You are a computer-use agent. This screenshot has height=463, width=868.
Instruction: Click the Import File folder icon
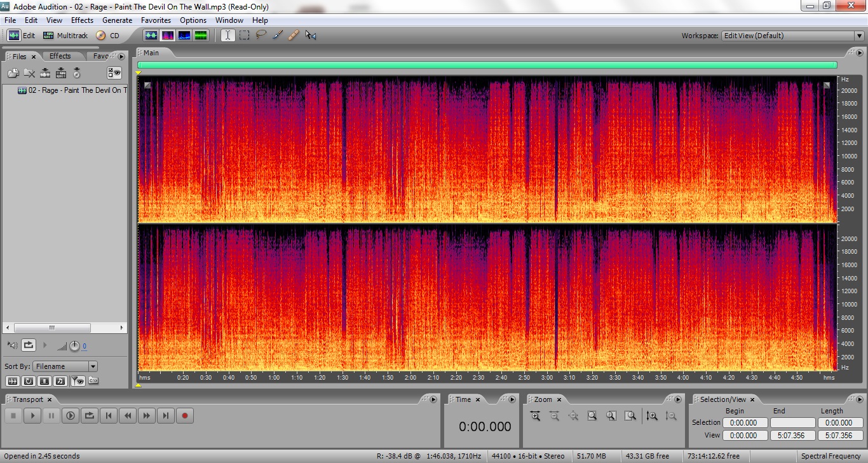pos(13,73)
